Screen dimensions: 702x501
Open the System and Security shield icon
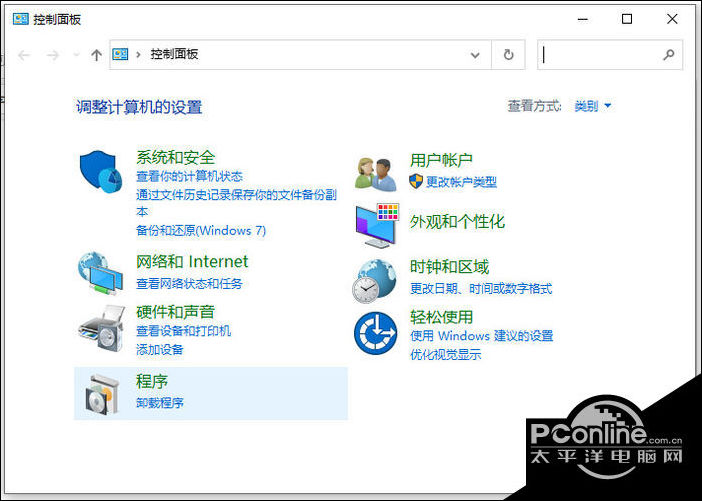click(101, 171)
